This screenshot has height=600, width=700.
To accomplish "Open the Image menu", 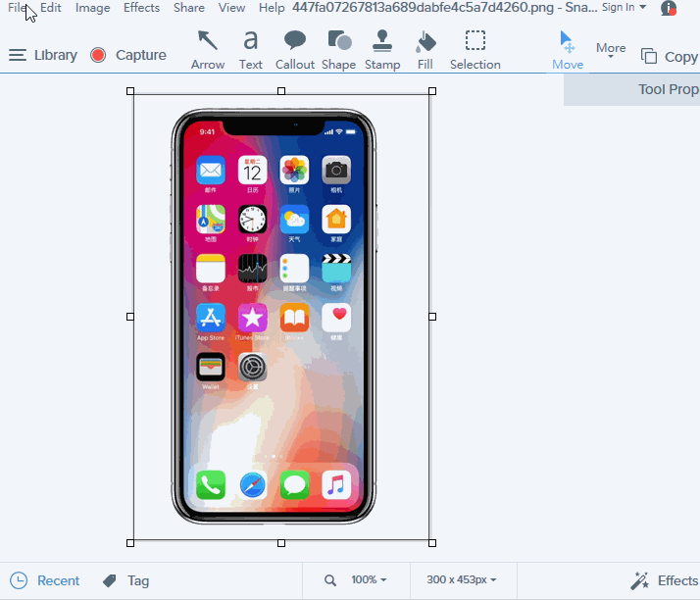I will pos(92,8).
